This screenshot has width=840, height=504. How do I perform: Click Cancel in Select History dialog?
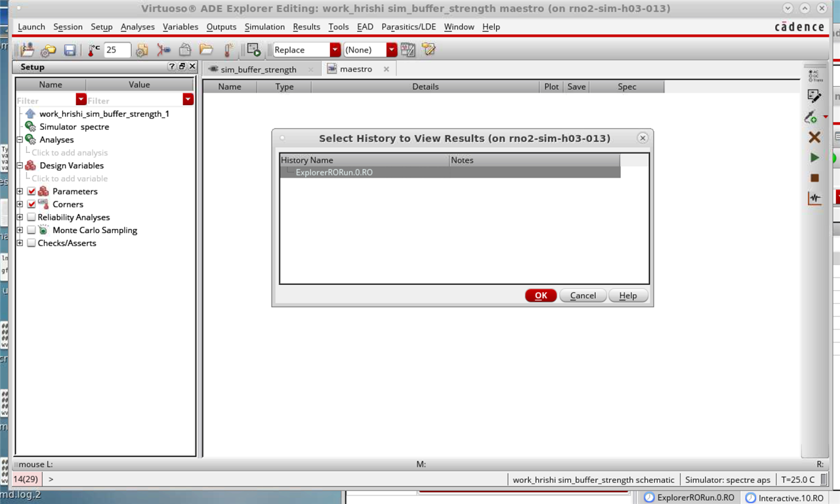(x=583, y=295)
